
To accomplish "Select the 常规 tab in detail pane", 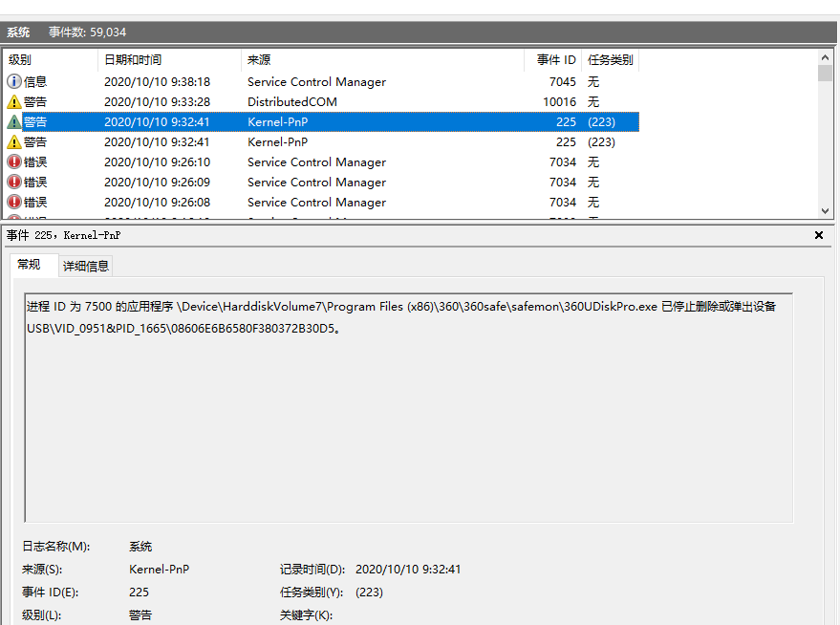I will point(33,265).
